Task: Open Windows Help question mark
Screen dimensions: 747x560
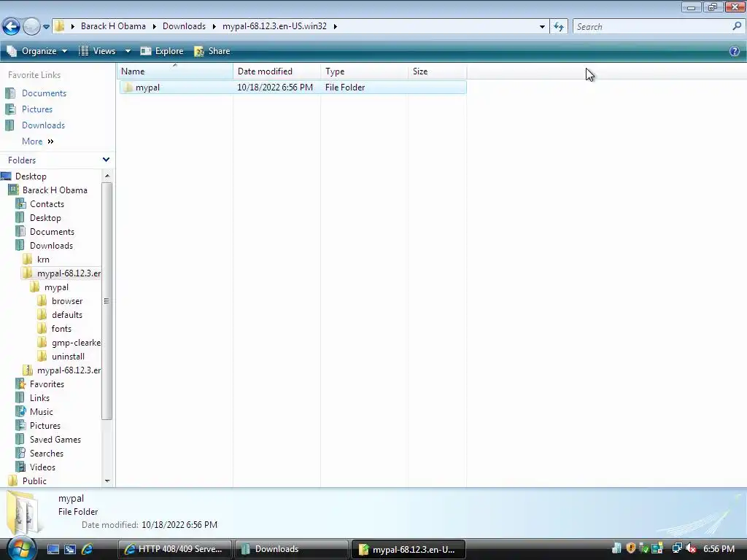Action: (x=734, y=51)
